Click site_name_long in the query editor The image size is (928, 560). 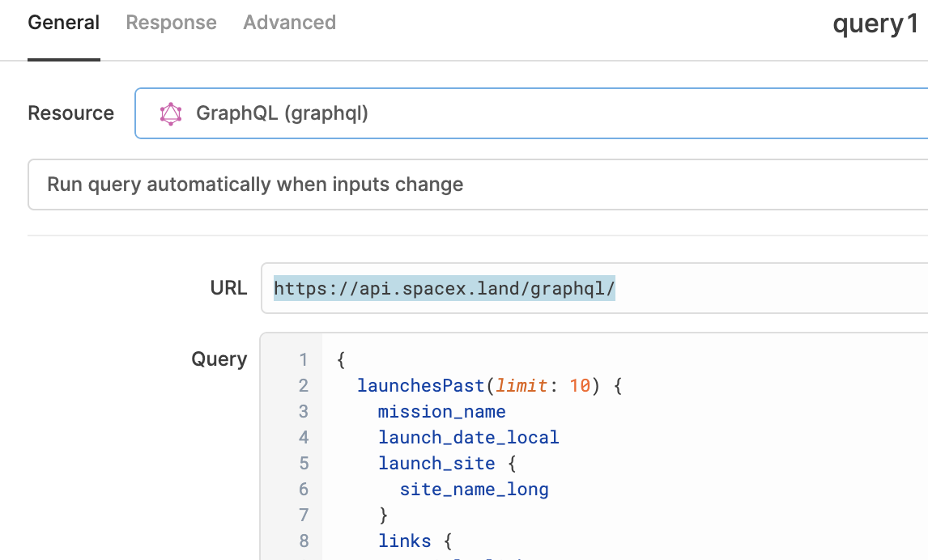pyautogui.click(x=474, y=489)
